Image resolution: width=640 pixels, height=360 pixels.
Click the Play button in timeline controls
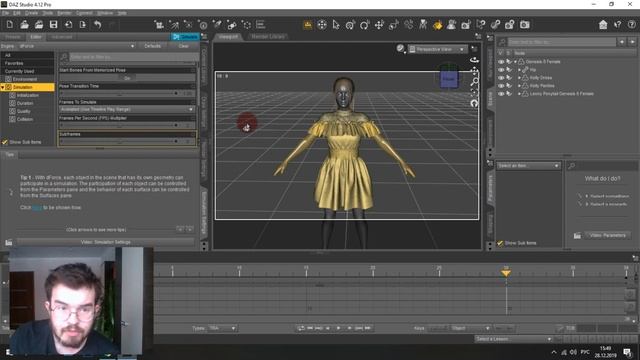pyautogui.click(x=338, y=328)
